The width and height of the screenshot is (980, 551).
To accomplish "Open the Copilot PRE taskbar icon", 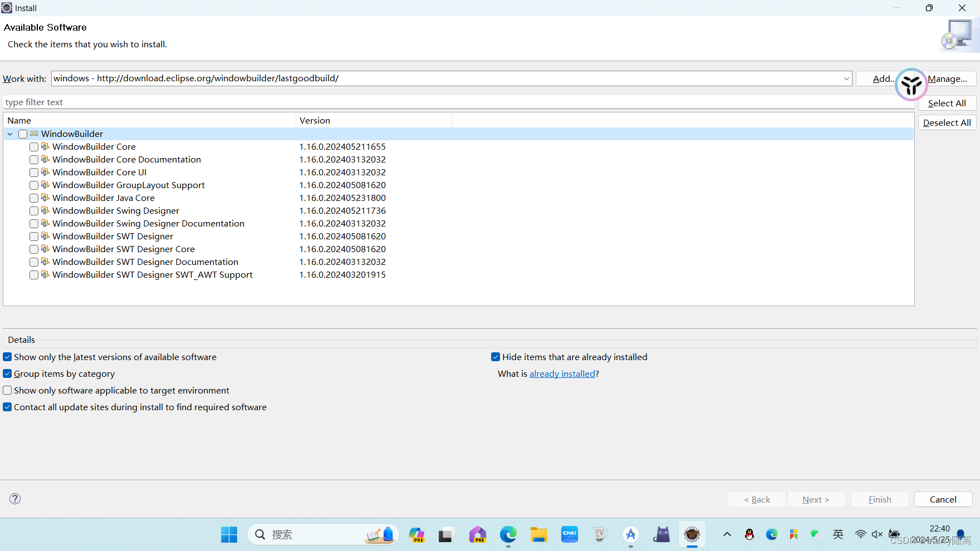I will point(416,535).
